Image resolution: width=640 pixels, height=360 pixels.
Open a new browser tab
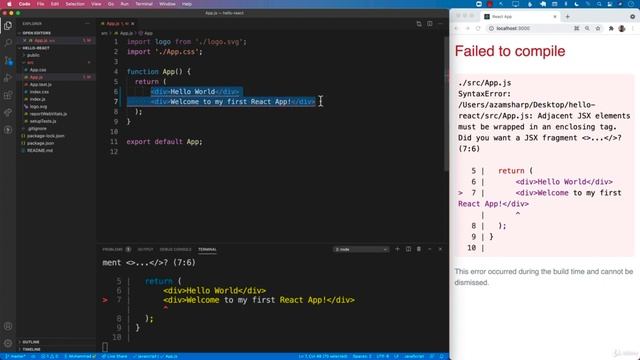(567, 17)
